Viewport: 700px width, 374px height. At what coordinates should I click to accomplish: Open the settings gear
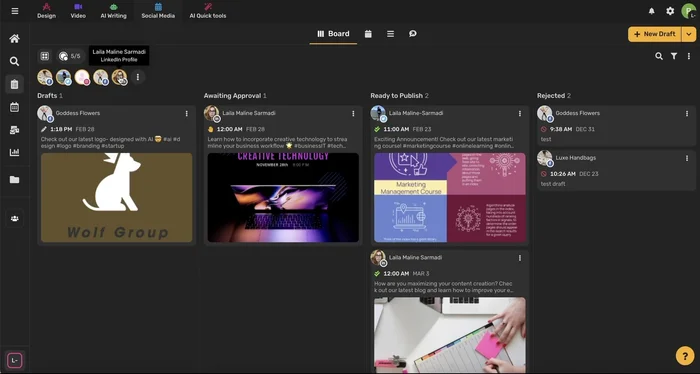point(670,11)
